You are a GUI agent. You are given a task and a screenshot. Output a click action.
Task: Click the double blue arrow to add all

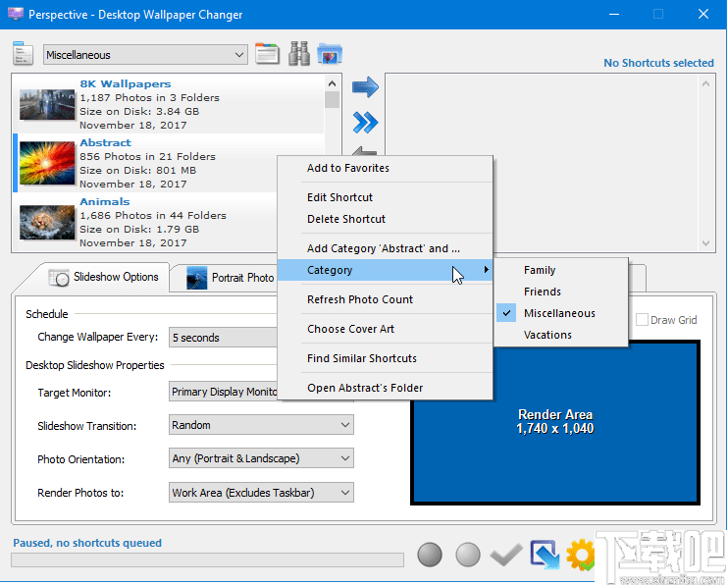365,123
